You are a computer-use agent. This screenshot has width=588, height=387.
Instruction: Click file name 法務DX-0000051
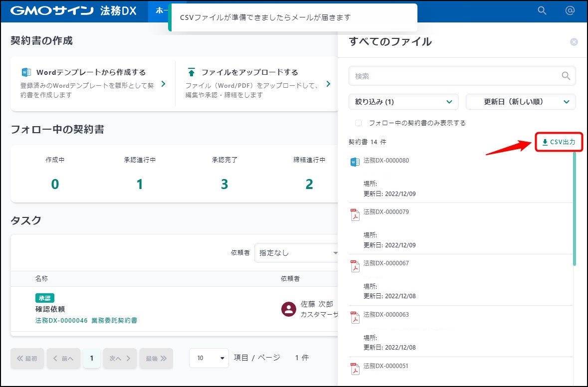(x=386, y=366)
